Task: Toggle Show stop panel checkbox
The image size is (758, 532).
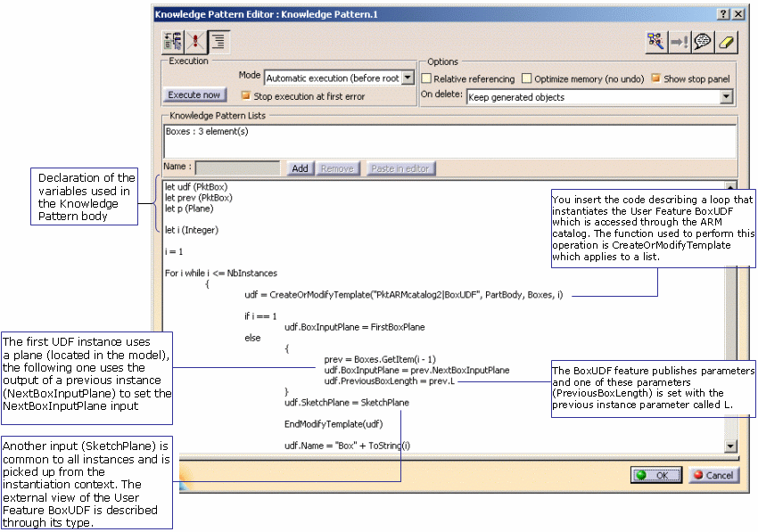Action: 655,78
